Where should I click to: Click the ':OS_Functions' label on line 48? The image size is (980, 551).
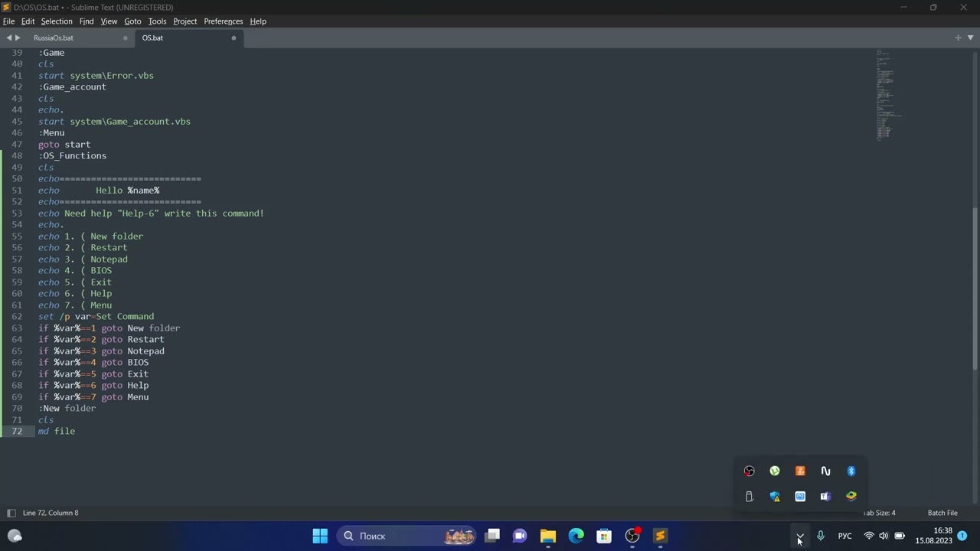tap(73, 155)
